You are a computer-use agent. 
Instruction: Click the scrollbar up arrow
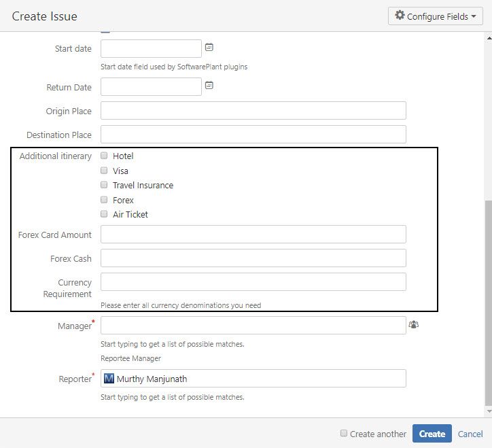[x=489, y=38]
